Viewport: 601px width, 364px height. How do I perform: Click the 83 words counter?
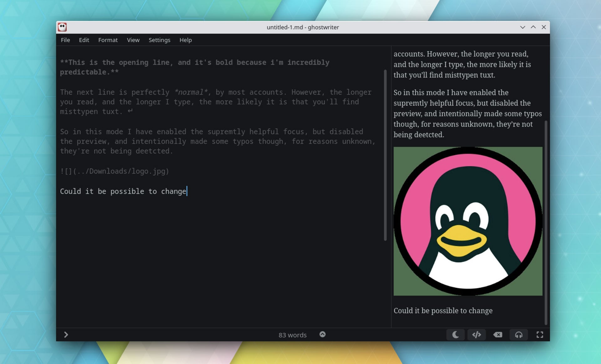(292, 335)
